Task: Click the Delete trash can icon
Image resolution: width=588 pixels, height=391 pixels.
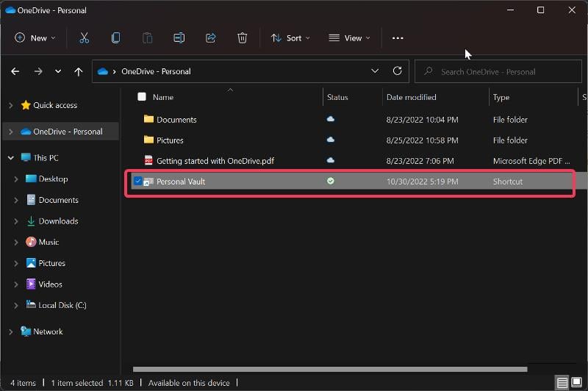Action: click(243, 38)
